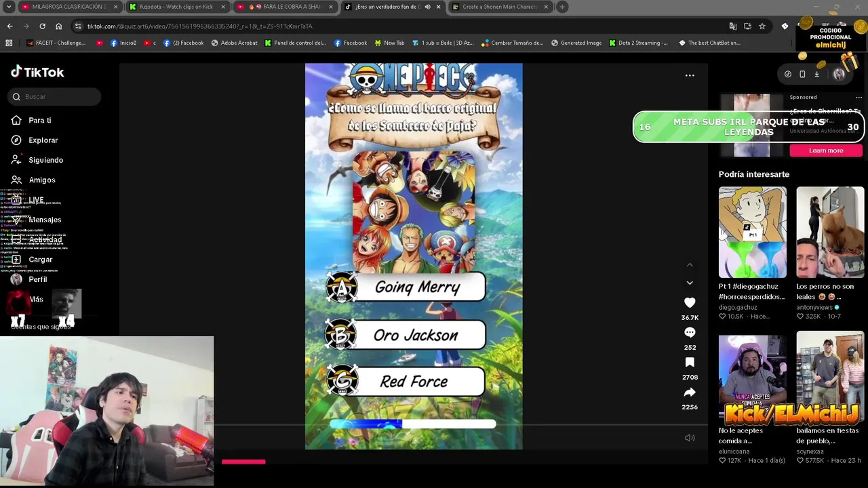
Task: Open the Adobe Acrobat bookmark
Action: coord(235,43)
